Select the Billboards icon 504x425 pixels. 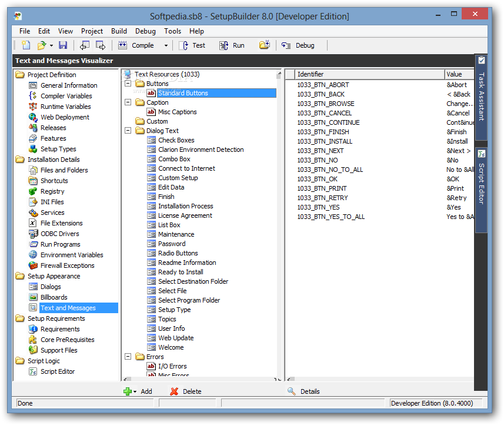coord(33,297)
